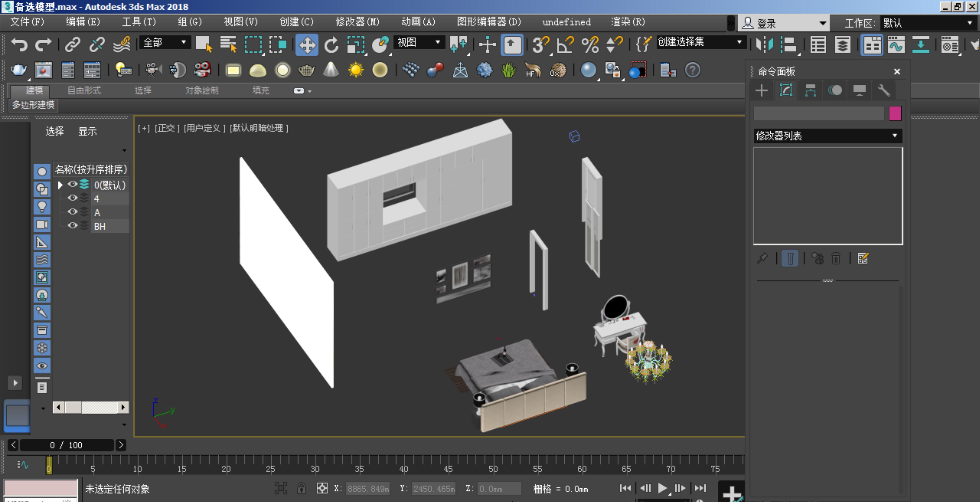Switch to the 自由形式 ribbon tab
Screen dimensions: 980x502
(84, 91)
